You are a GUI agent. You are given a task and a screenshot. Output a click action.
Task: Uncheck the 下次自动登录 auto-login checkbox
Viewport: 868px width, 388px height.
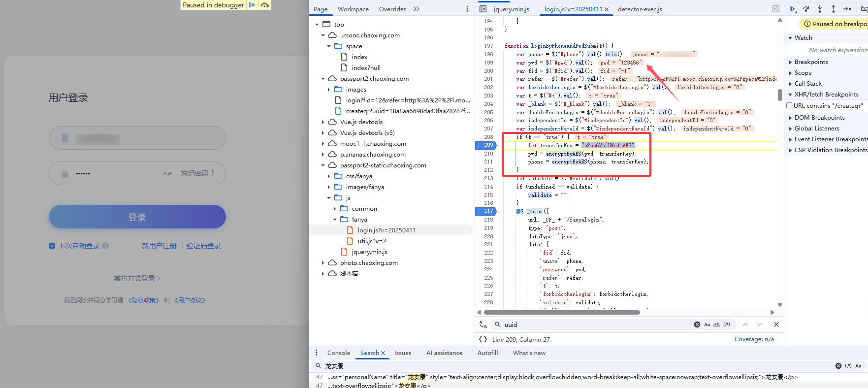click(x=52, y=246)
